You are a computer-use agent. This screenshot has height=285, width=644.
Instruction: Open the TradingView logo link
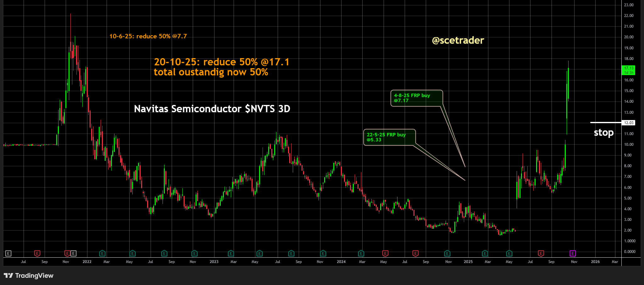pyautogui.click(x=29, y=276)
